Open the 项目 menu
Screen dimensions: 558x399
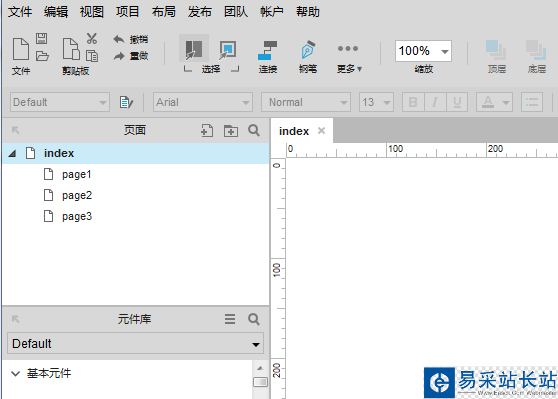(x=127, y=12)
